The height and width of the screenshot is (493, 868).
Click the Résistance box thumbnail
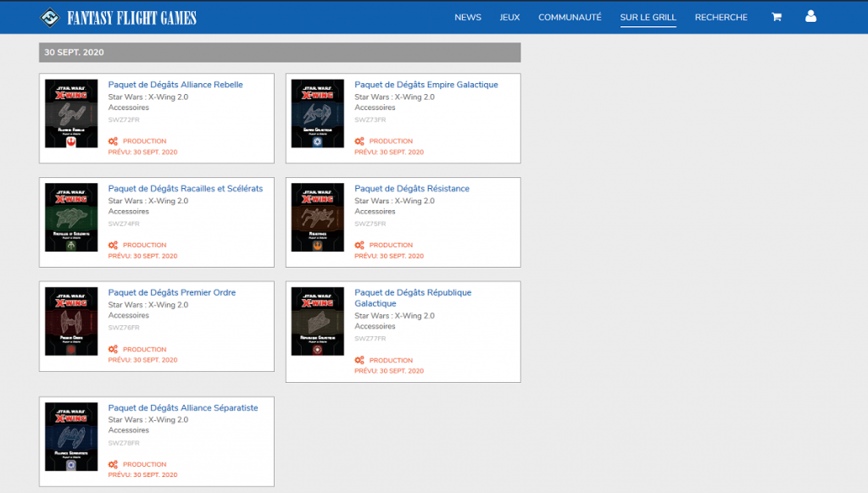[x=318, y=218]
